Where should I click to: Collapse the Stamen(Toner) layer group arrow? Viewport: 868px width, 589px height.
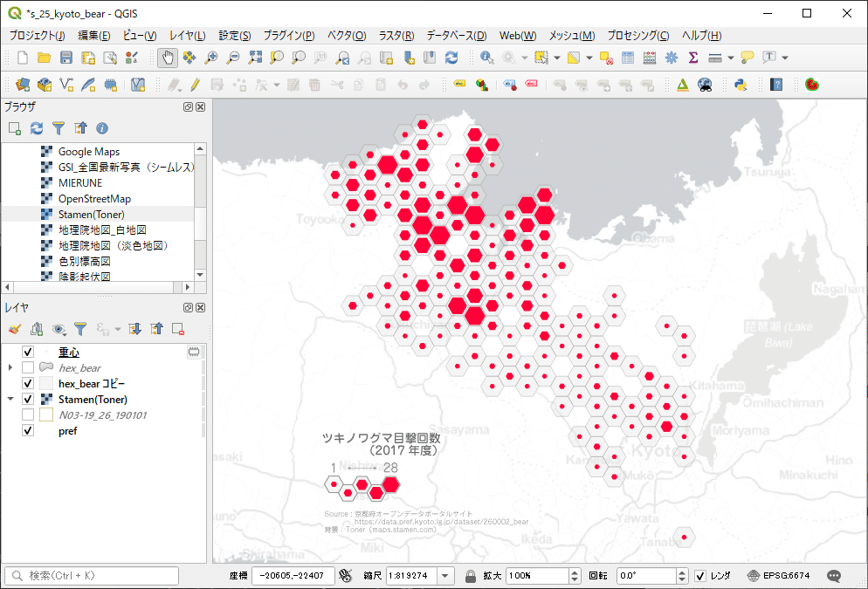pos(10,399)
